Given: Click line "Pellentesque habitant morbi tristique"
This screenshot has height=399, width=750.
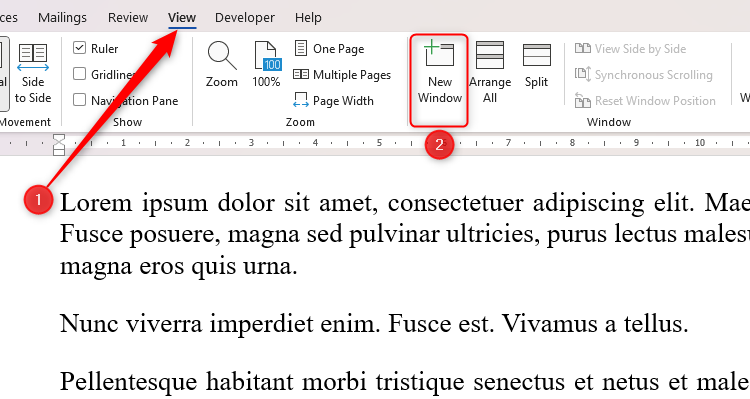Looking at the screenshot, I should click(405, 382).
